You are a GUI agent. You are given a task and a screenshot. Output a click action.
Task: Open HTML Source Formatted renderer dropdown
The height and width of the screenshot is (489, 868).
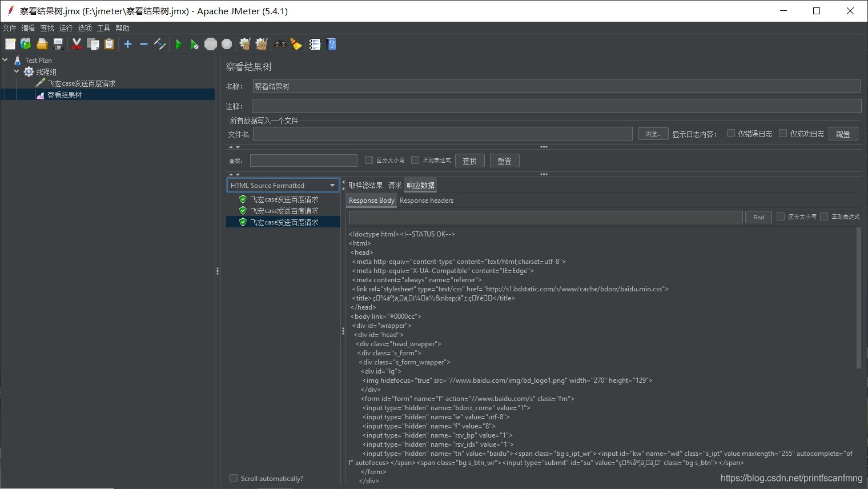tap(283, 185)
